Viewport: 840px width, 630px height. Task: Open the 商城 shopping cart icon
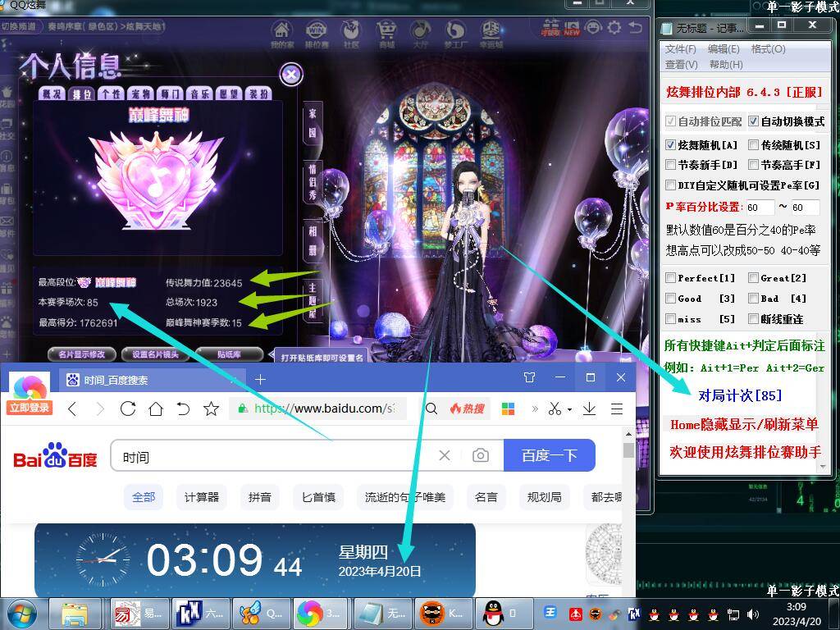(386, 32)
